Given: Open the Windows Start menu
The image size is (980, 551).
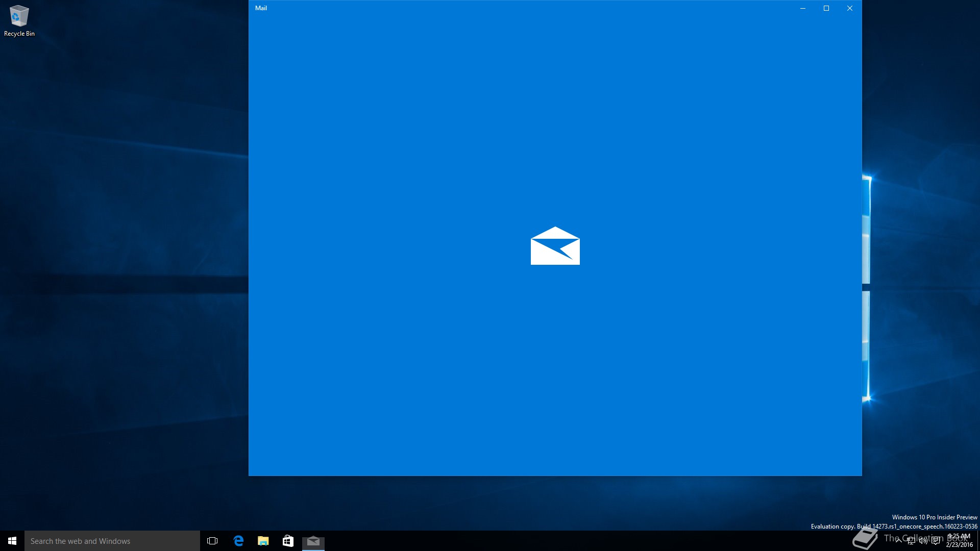Looking at the screenshot, I should click(12, 541).
